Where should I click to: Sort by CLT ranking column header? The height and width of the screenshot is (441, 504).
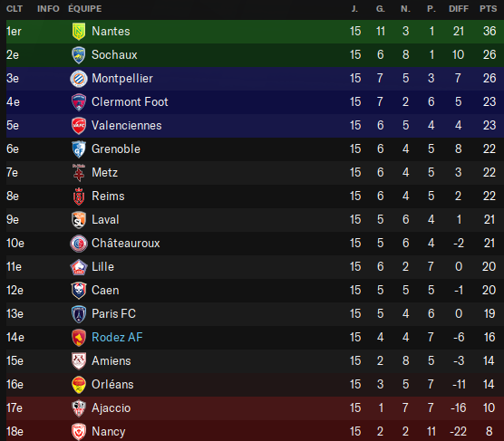click(15, 9)
